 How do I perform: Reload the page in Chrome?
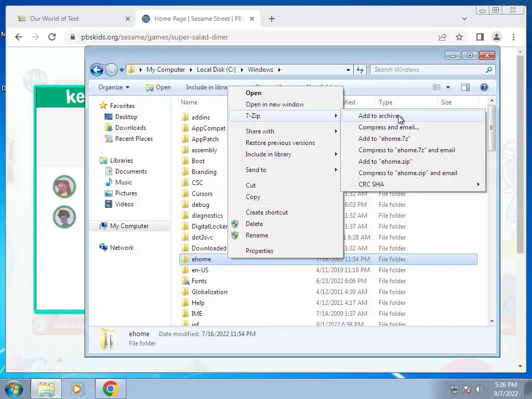point(52,37)
